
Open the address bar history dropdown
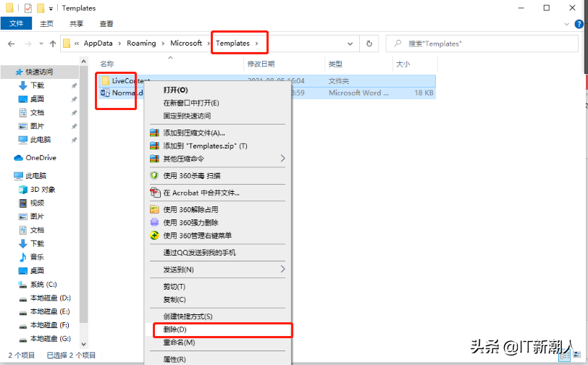pos(350,43)
